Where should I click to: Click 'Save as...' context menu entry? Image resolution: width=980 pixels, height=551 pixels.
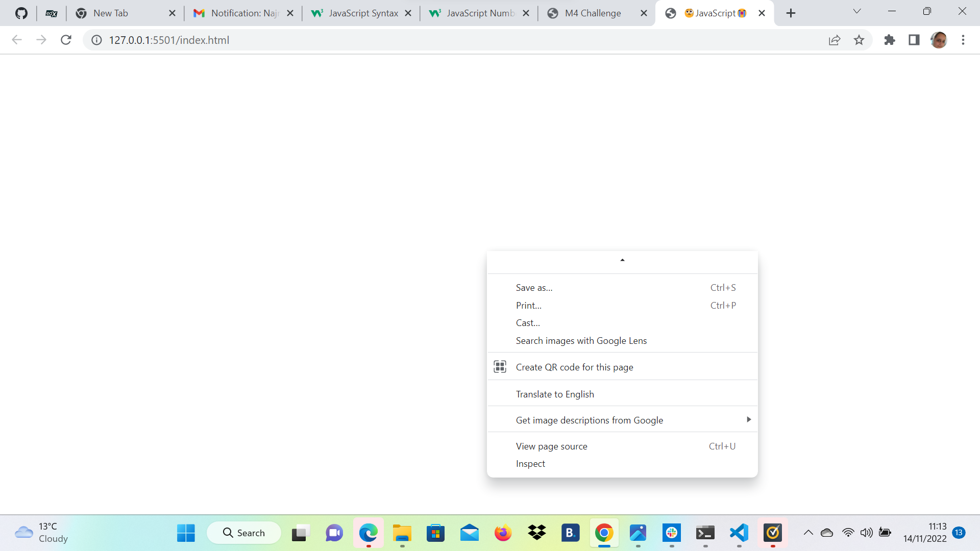(534, 287)
